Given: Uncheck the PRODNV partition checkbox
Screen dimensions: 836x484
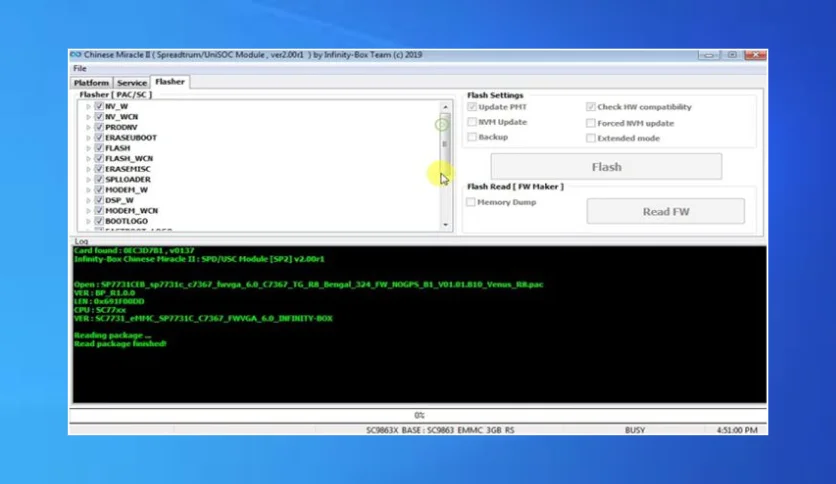Looking at the screenshot, I should coord(99,127).
